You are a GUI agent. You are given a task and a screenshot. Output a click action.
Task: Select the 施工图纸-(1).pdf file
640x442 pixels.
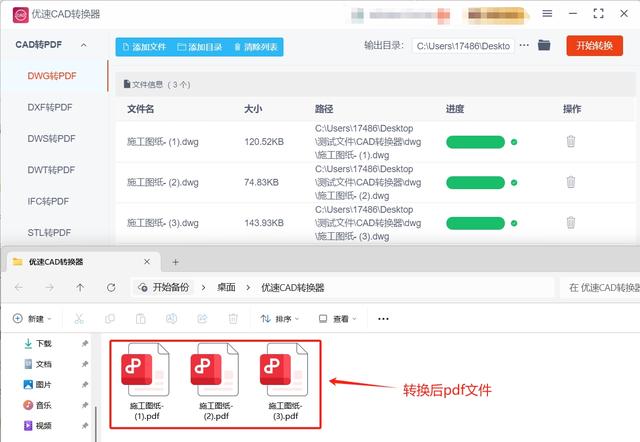(x=147, y=383)
